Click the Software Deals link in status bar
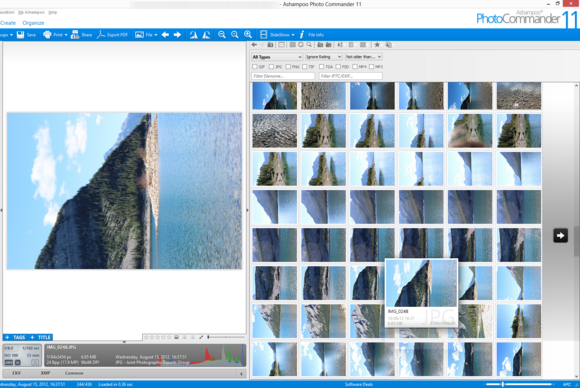 click(358, 384)
